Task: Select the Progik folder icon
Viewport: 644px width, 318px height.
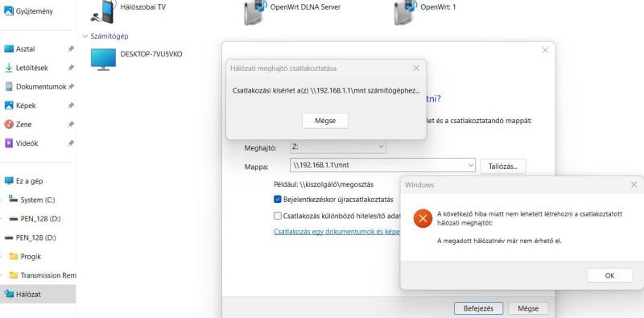Action: pyautogui.click(x=14, y=256)
